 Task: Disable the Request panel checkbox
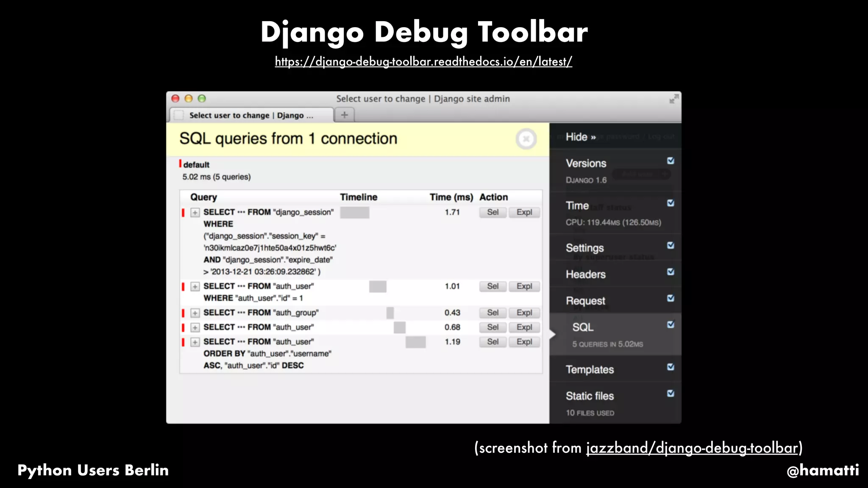click(x=670, y=298)
